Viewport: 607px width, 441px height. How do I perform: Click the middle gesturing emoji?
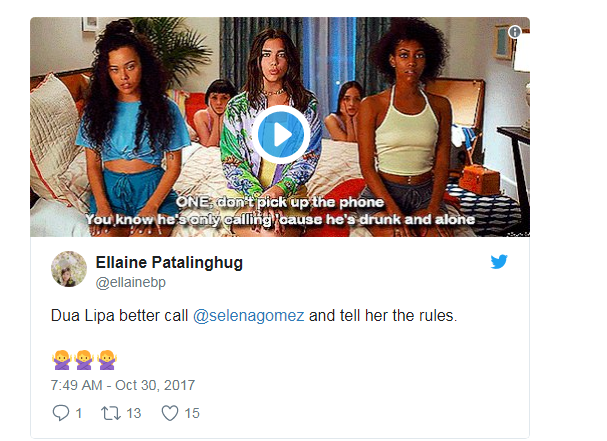[x=83, y=360]
